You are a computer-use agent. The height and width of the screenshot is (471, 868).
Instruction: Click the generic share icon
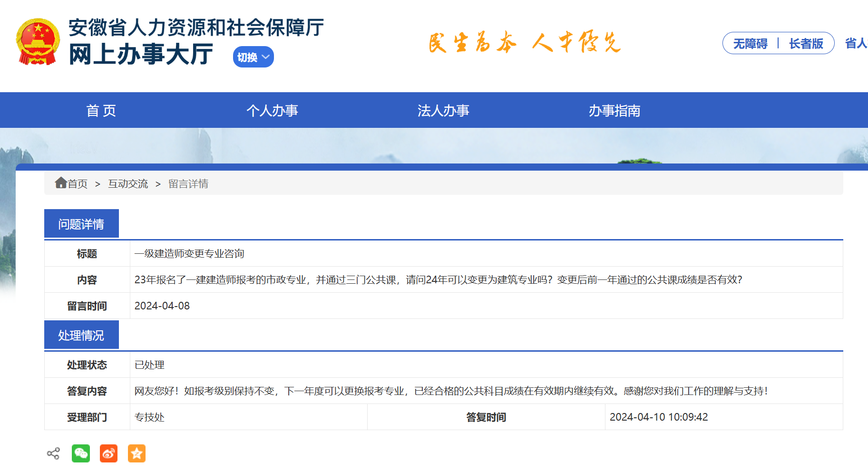pos(53,453)
